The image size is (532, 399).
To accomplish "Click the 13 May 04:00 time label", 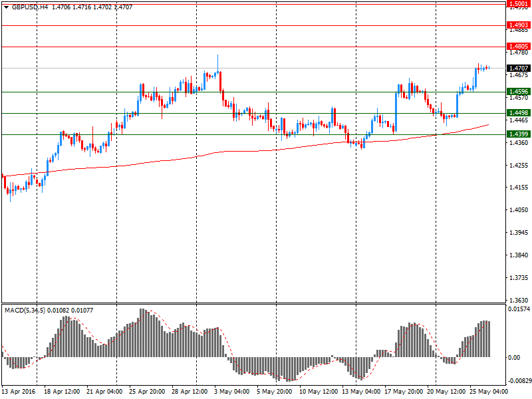I will tap(361, 392).
